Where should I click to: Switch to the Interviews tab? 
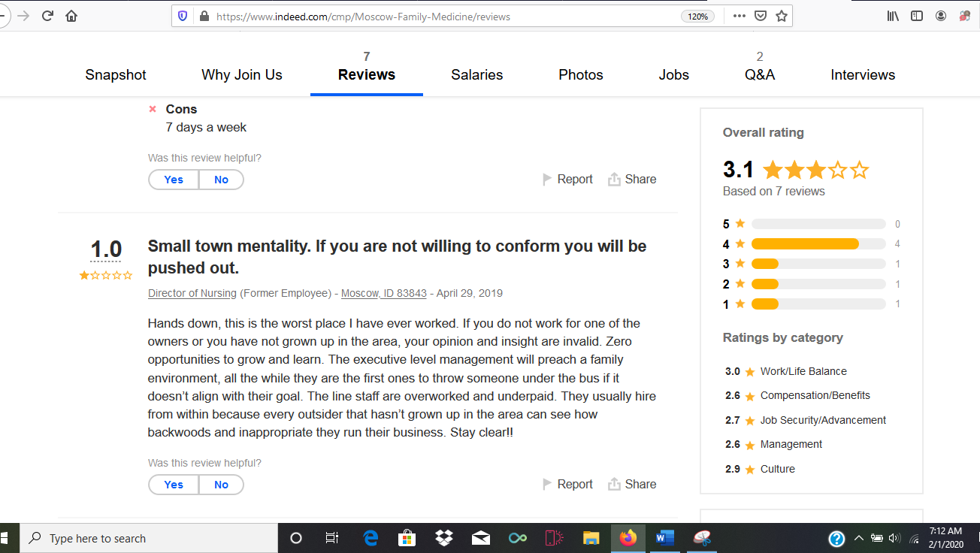(x=863, y=74)
